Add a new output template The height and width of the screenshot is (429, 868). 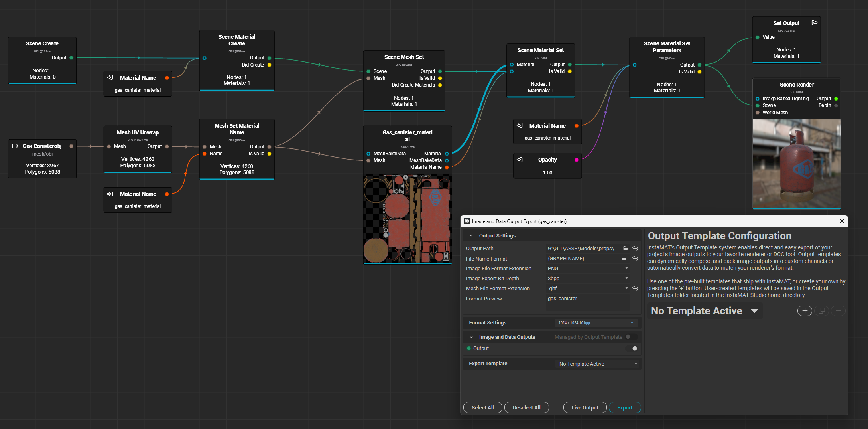point(805,311)
